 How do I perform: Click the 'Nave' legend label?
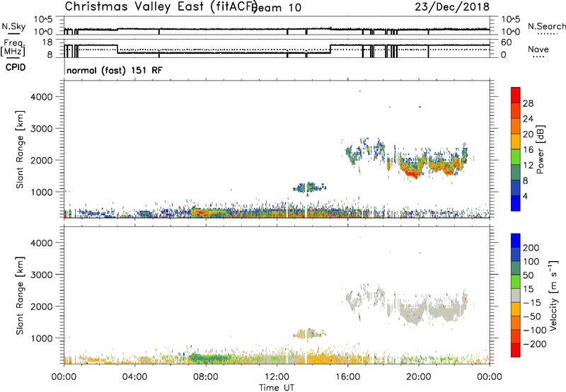click(x=538, y=50)
